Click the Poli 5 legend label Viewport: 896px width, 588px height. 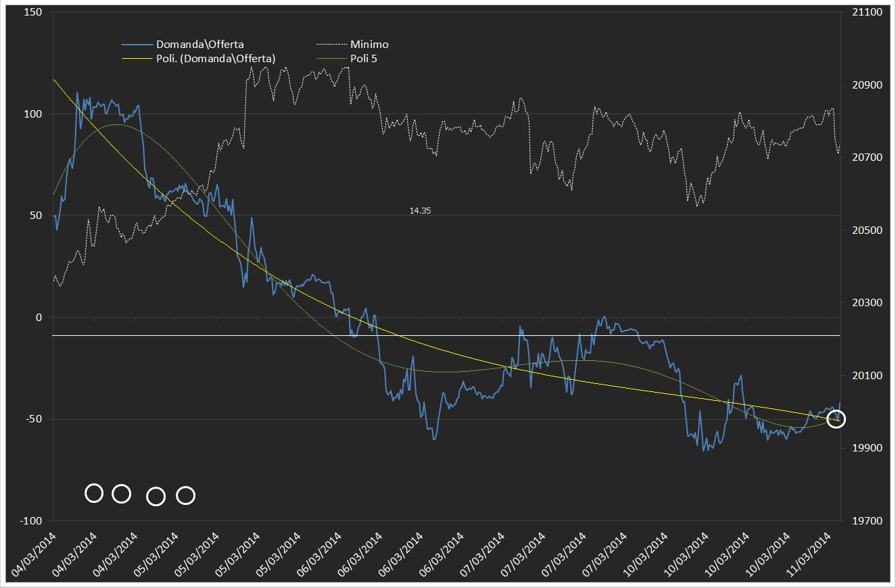(364, 59)
